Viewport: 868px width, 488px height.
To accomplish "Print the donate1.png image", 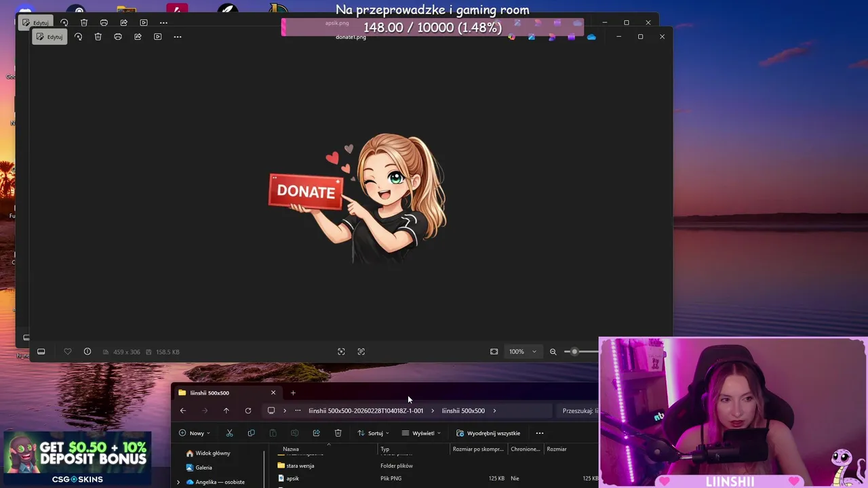I will pos(118,37).
